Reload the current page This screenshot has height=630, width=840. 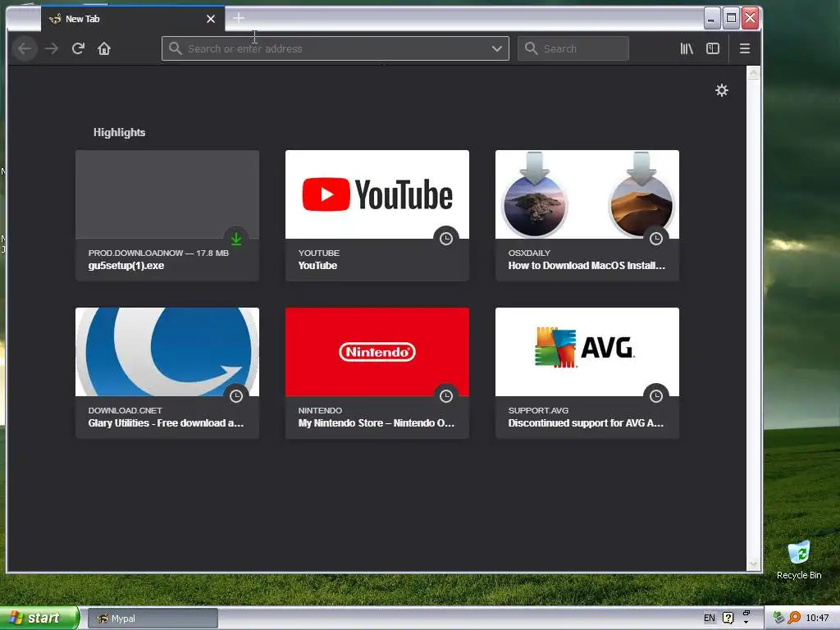[78, 48]
